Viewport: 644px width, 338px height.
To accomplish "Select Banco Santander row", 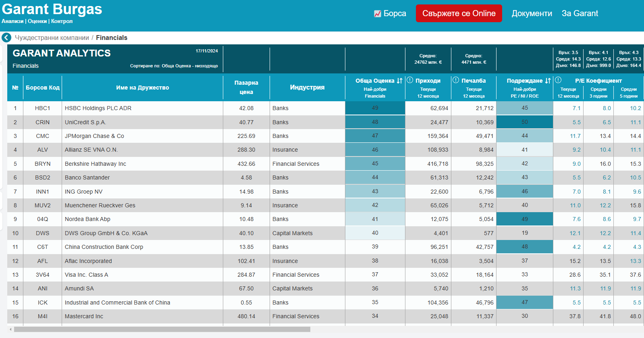I will [x=87, y=177].
